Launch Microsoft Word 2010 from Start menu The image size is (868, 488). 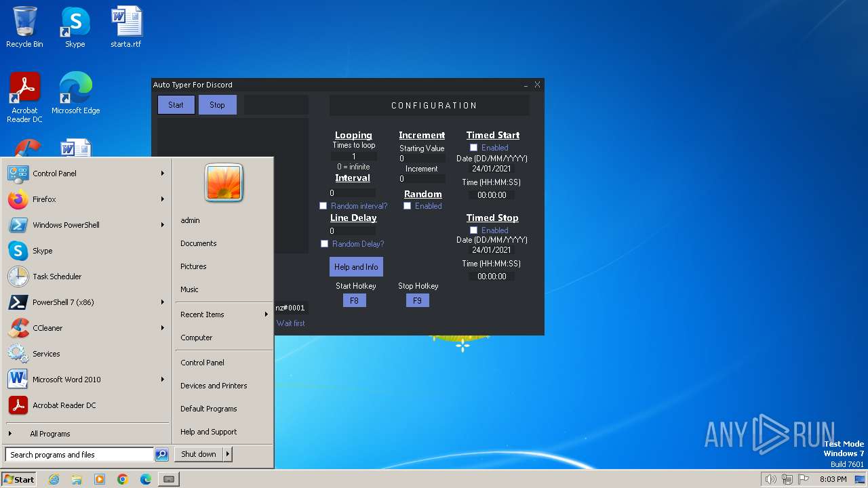click(86, 380)
